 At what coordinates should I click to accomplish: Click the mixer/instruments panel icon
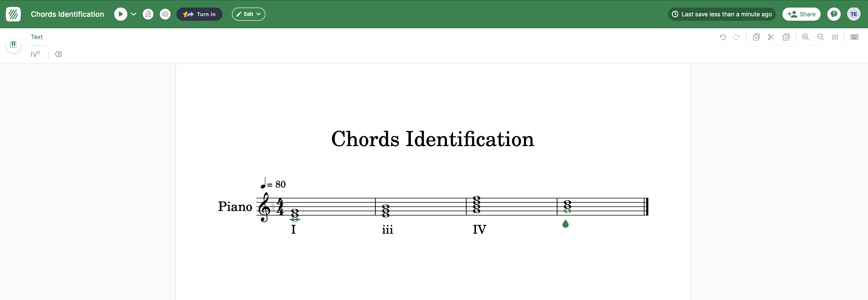tap(13, 45)
